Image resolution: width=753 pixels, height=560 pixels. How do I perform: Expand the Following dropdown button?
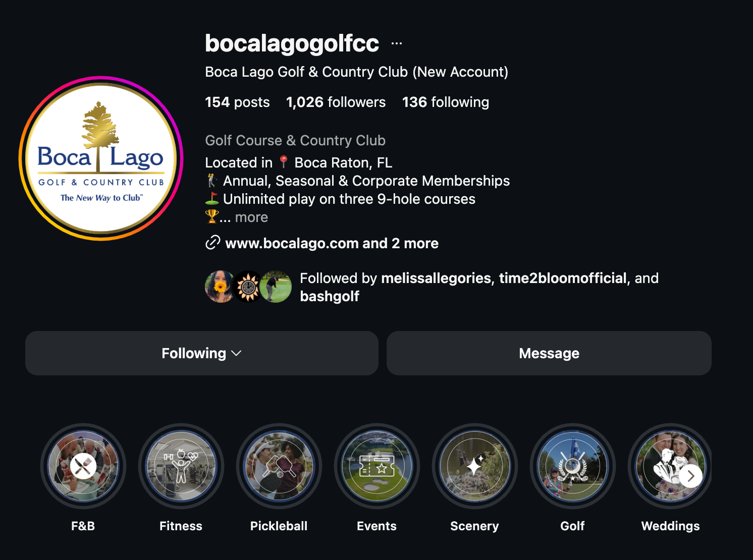point(202,353)
